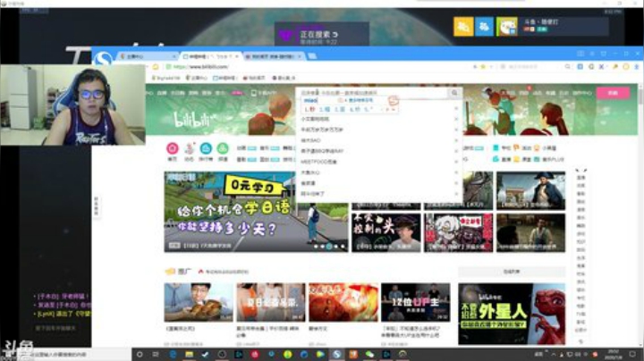This screenshot has height=361, width=644.
Task: Open the taskbar clock and date
Action: click(614, 354)
